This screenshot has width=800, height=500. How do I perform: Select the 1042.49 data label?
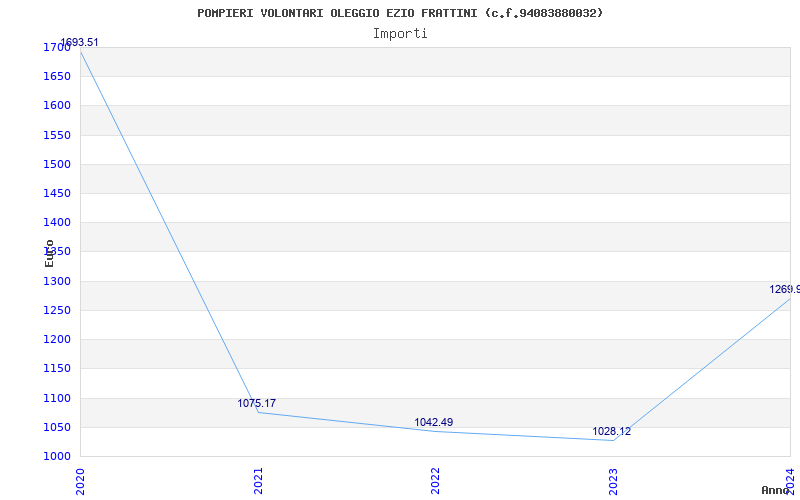(x=434, y=422)
